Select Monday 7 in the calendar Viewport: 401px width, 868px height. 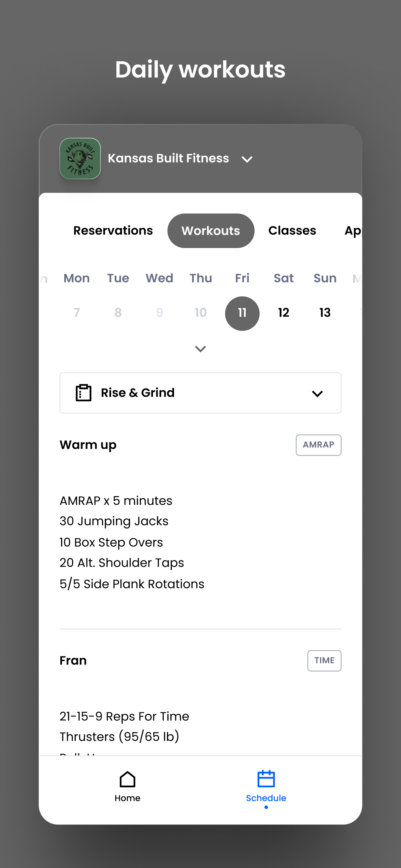tap(77, 313)
